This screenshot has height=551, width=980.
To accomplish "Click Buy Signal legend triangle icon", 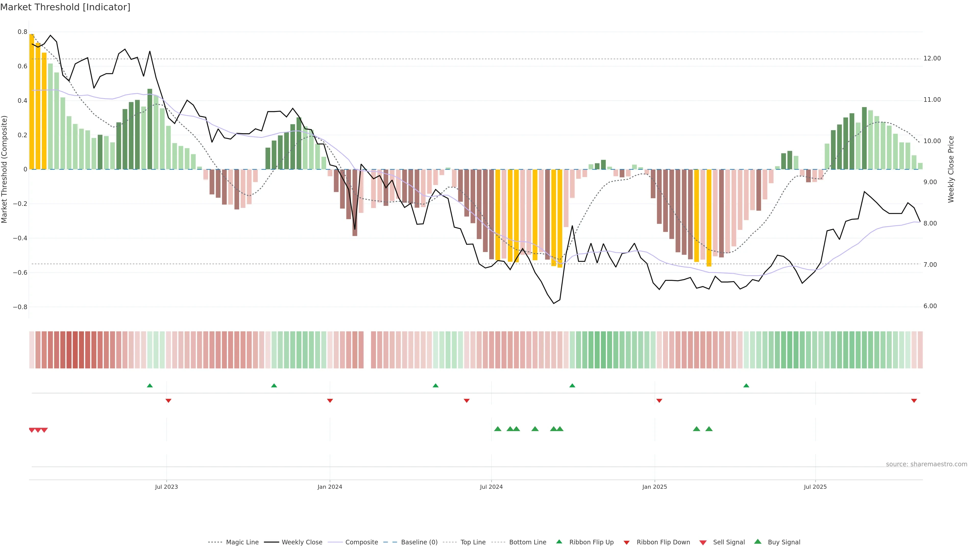I will point(758,542).
